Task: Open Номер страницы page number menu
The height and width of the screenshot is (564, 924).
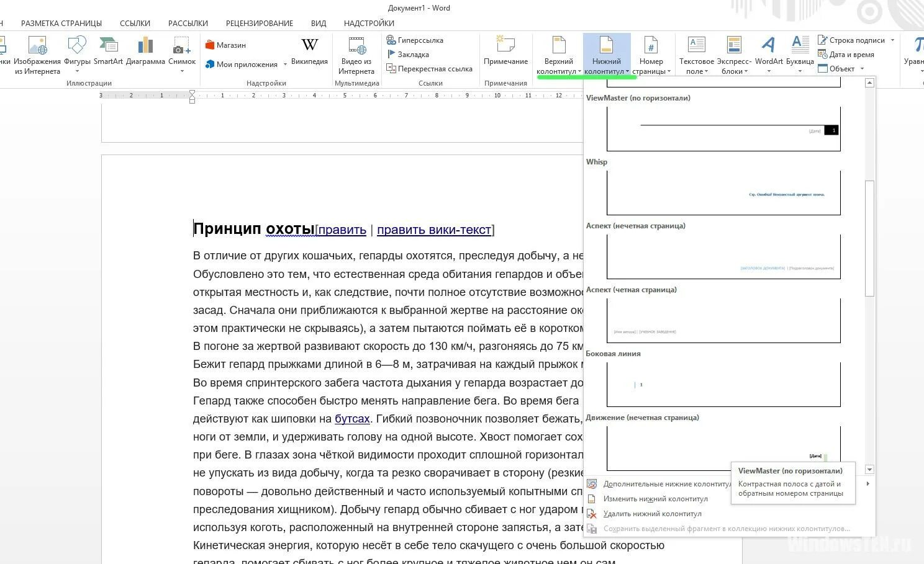Action: 651,55
